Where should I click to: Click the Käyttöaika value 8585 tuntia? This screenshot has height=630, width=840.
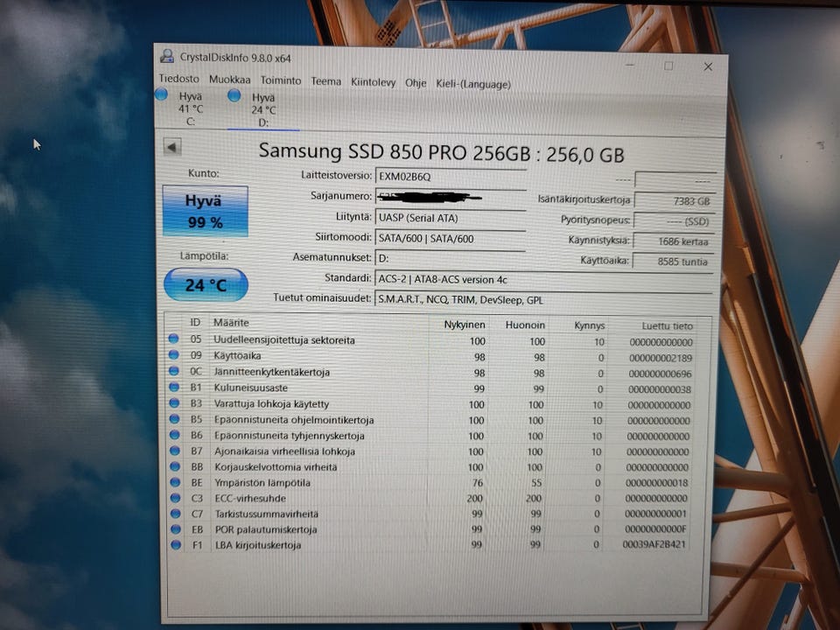click(x=673, y=262)
